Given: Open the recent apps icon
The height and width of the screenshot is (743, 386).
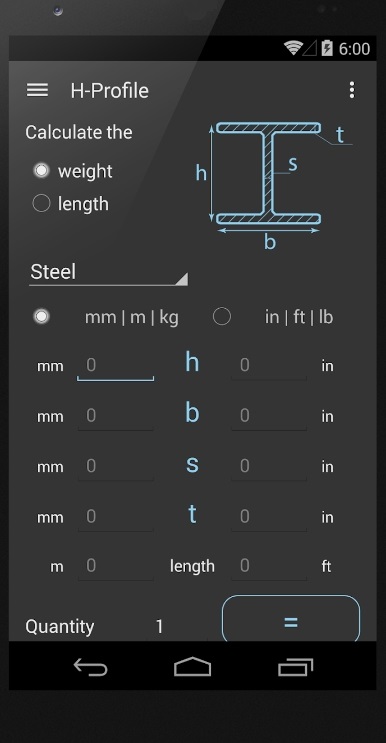Looking at the screenshot, I should click(296, 667).
